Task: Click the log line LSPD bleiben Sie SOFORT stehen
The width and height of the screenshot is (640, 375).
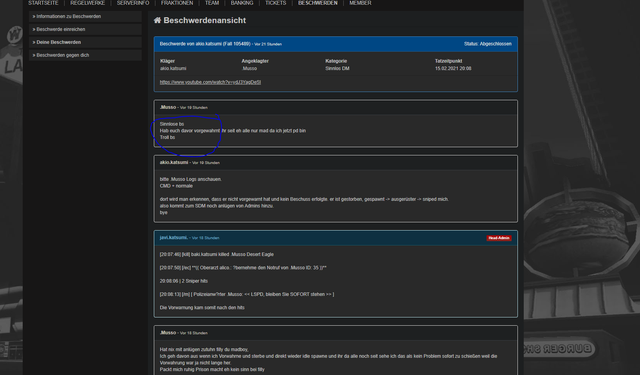Action: point(247,294)
